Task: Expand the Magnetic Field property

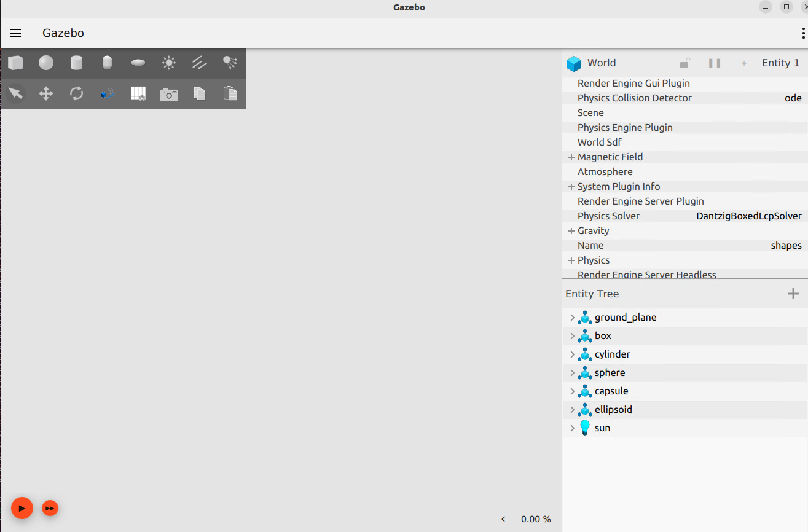Action: point(571,157)
